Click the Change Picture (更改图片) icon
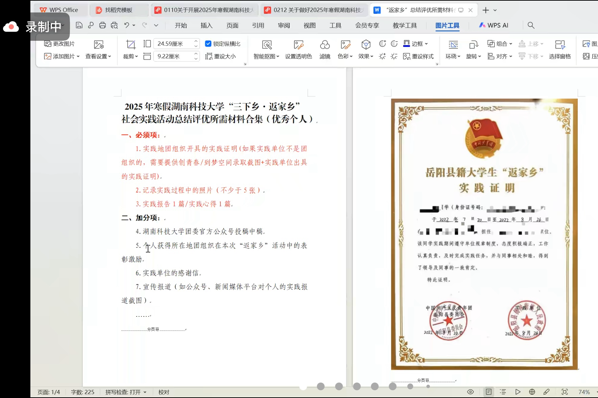Image resolution: width=598 pixels, height=398 pixels. click(48, 44)
